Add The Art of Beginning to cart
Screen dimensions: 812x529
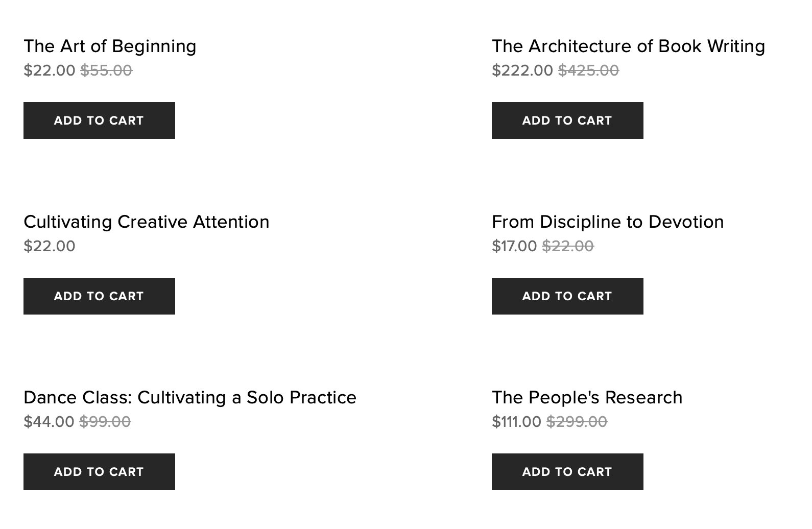[99, 121]
